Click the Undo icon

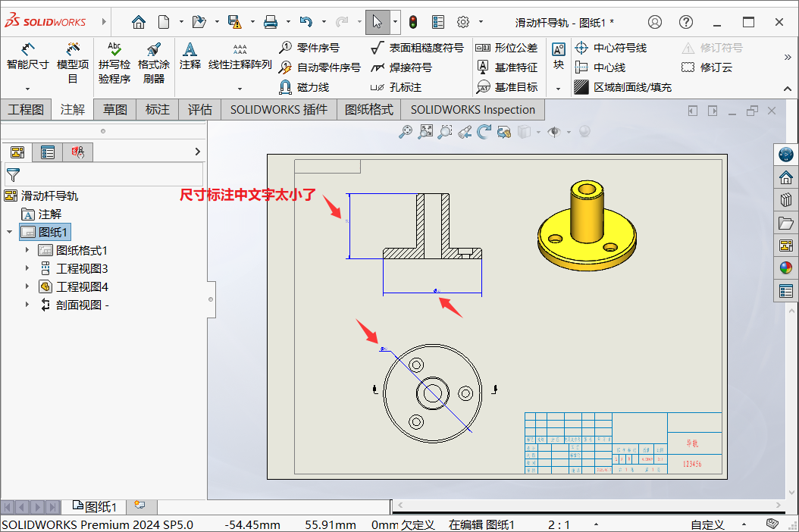(x=305, y=22)
